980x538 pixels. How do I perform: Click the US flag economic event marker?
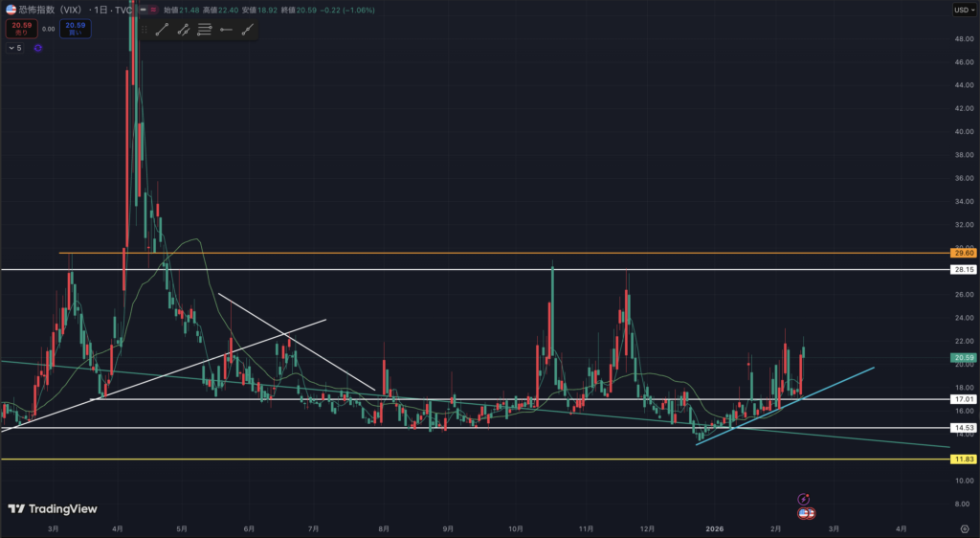pyautogui.click(x=807, y=514)
